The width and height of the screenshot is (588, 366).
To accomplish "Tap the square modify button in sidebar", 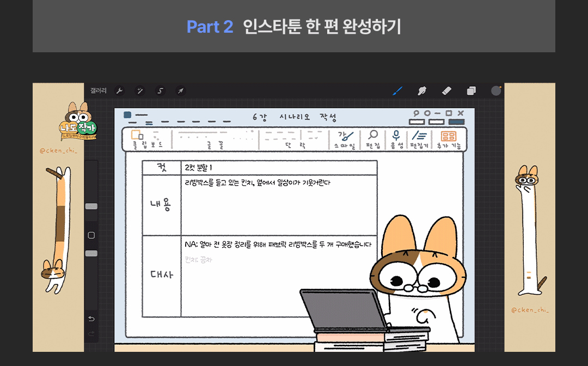I will [x=91, y=235].
